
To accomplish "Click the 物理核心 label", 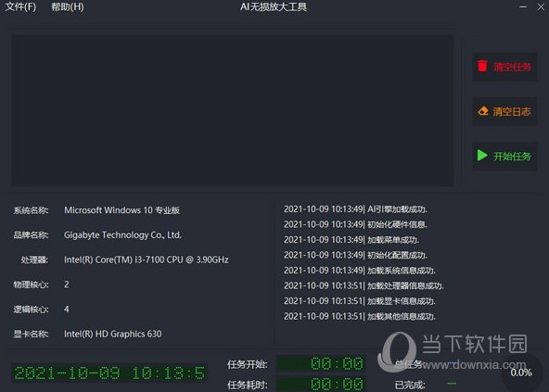I will pos(31,285).
